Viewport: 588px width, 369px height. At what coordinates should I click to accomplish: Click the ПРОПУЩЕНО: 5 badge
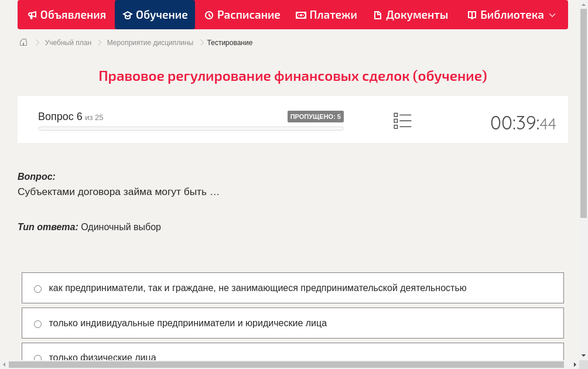click(316, 116)
